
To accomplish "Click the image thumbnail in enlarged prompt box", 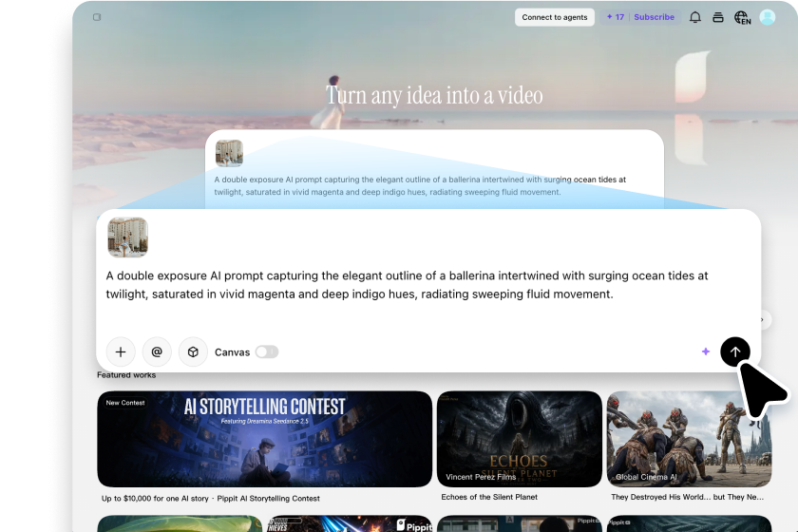I will click(x=127, y=237).
